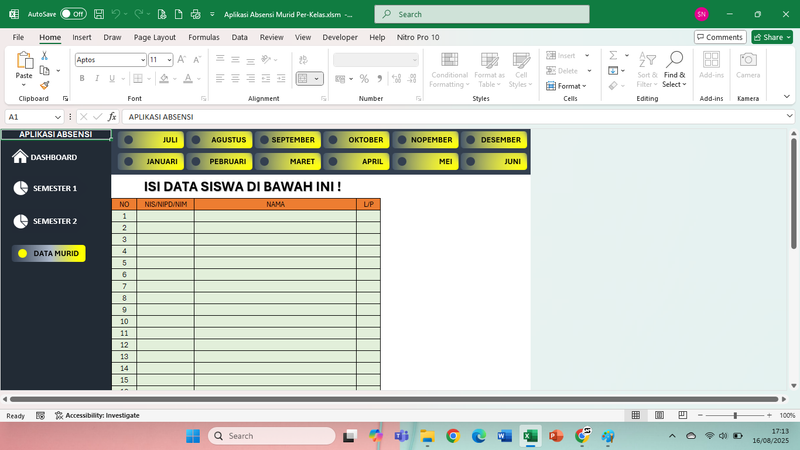Open Find & Select magnifier tool

675,62
